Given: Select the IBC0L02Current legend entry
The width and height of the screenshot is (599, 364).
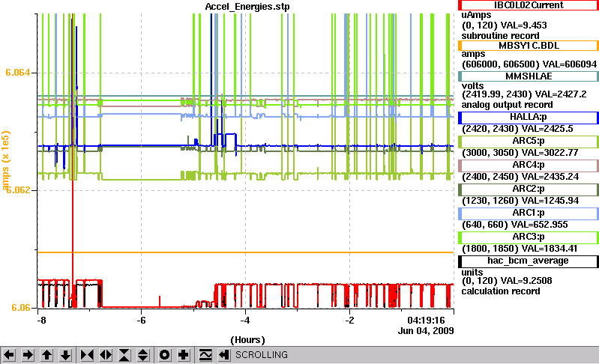Looking at the screenshot, I should [529, 5].
